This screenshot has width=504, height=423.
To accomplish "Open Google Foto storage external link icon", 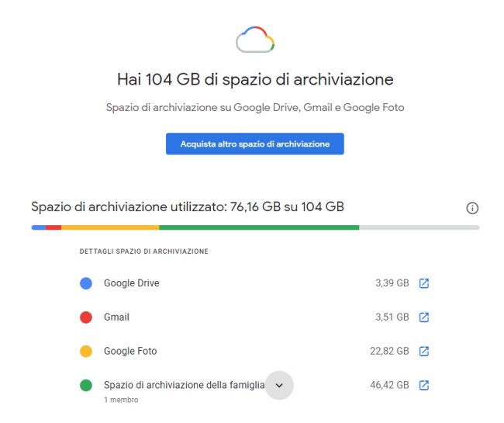I will tap(424, 352).
